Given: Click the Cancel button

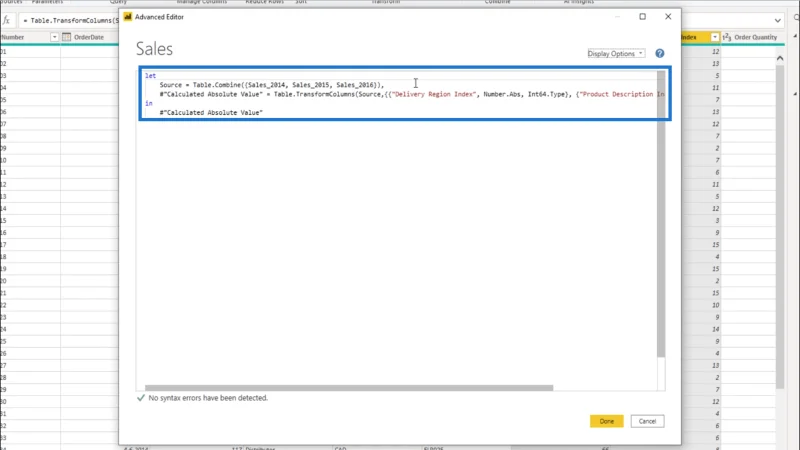Looking at the screenshot, I should coord(647,421).
